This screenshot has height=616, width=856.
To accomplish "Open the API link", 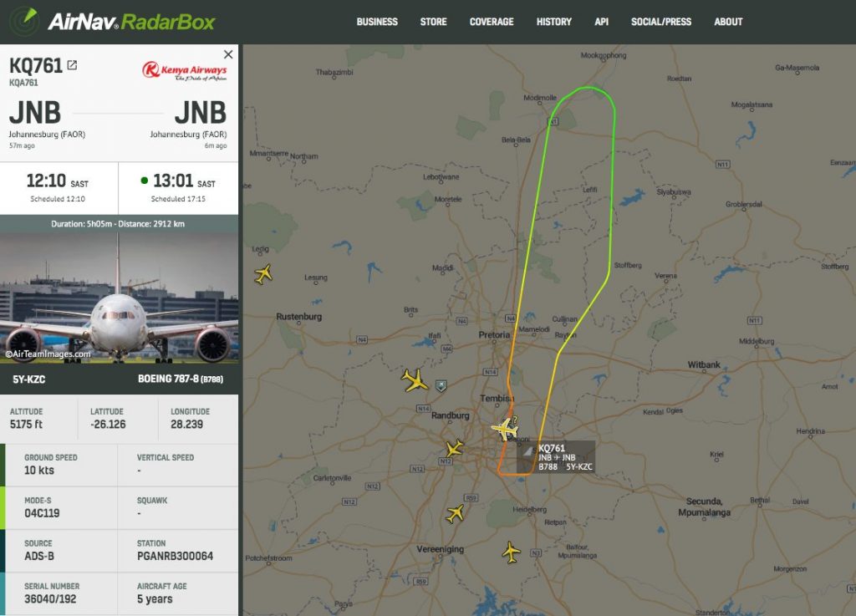I will pyautogui.click(x=601, y=22).
